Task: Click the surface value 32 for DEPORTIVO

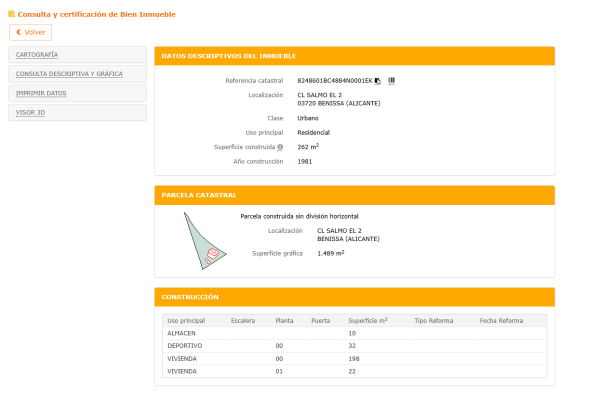Action: click(352, 346)
